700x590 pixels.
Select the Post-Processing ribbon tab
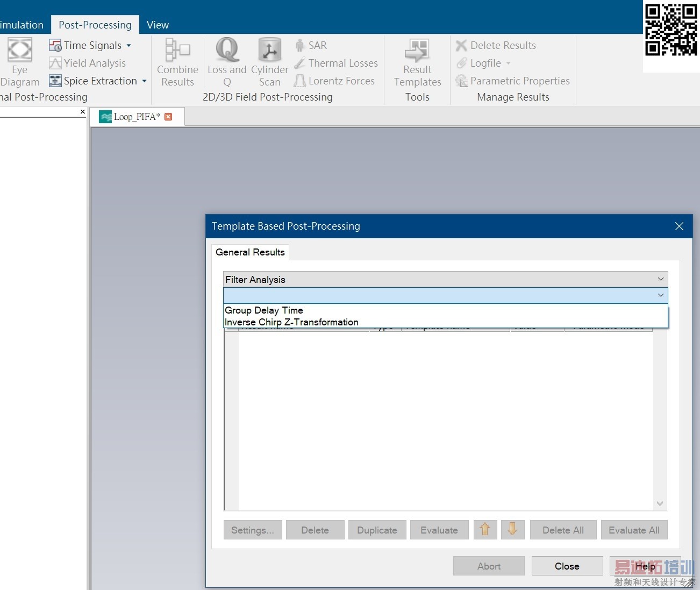[x=95, y=25]
